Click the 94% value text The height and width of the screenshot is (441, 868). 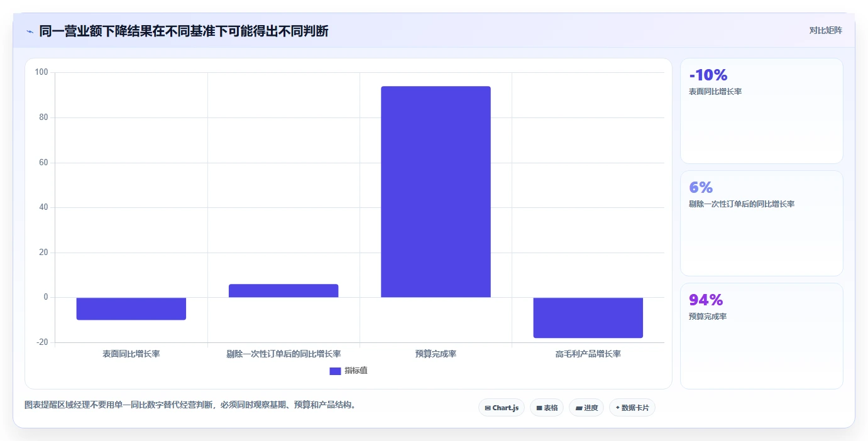[x=706, y=300]
